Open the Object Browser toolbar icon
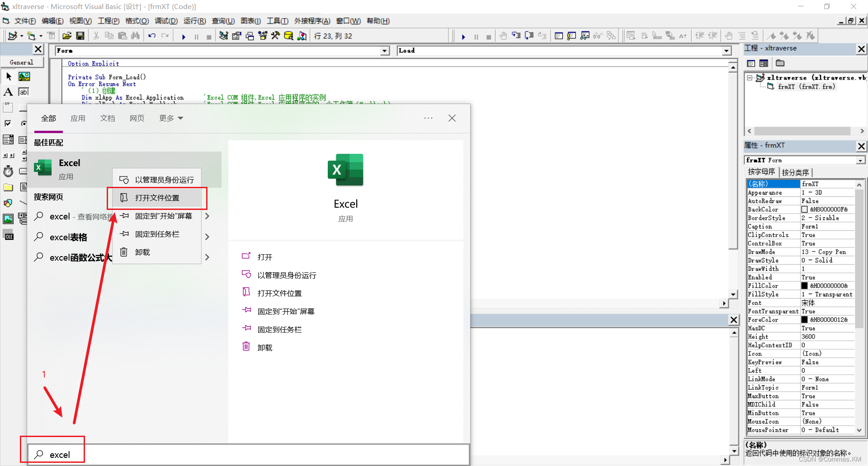The width and height of the screenshot is (868, 466). pos(263,36)
